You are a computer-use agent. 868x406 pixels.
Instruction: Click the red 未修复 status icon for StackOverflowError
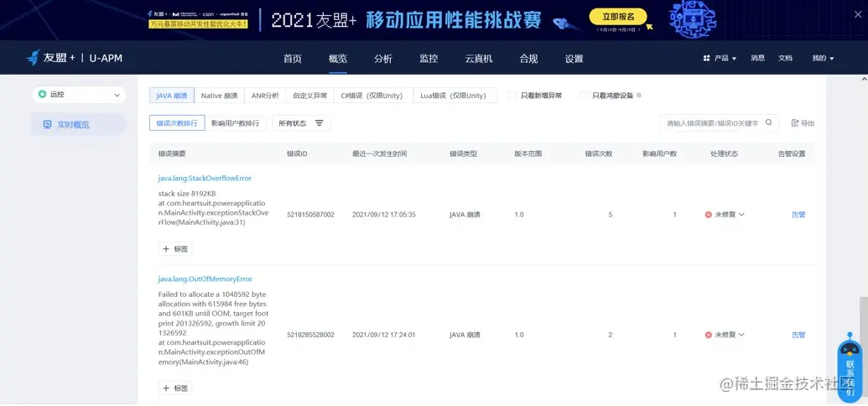708,215
